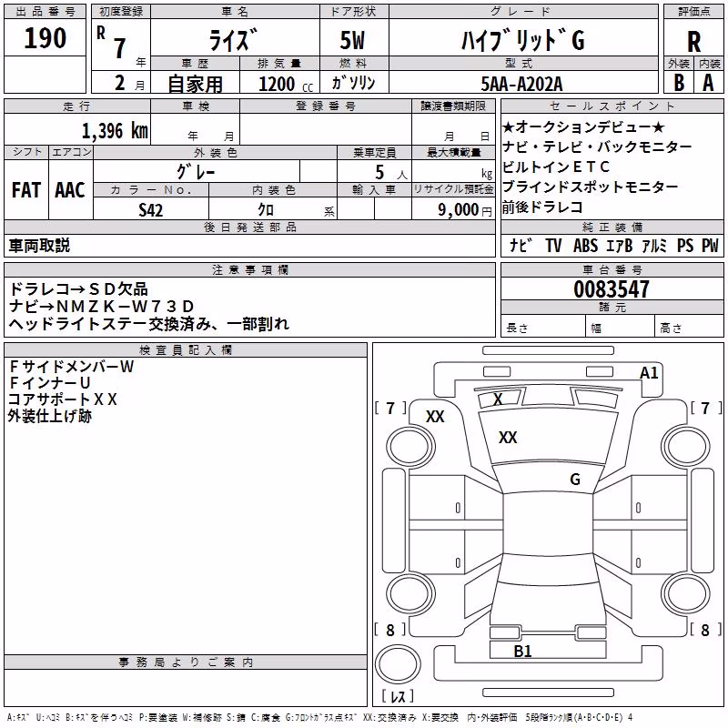Select grade ハイブリッドG

pyautogui.click(x=523, y=40)
